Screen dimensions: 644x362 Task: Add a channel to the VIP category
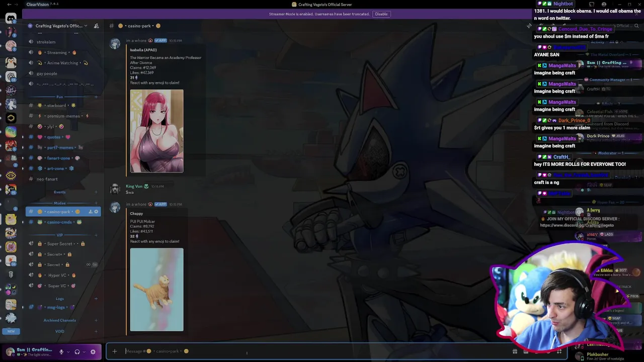96,235
